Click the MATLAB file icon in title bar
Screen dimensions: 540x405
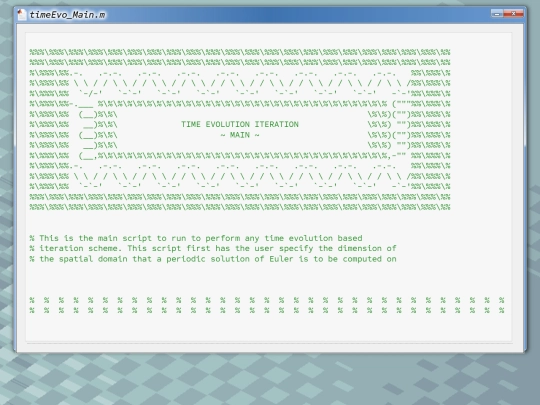[22, 14]
